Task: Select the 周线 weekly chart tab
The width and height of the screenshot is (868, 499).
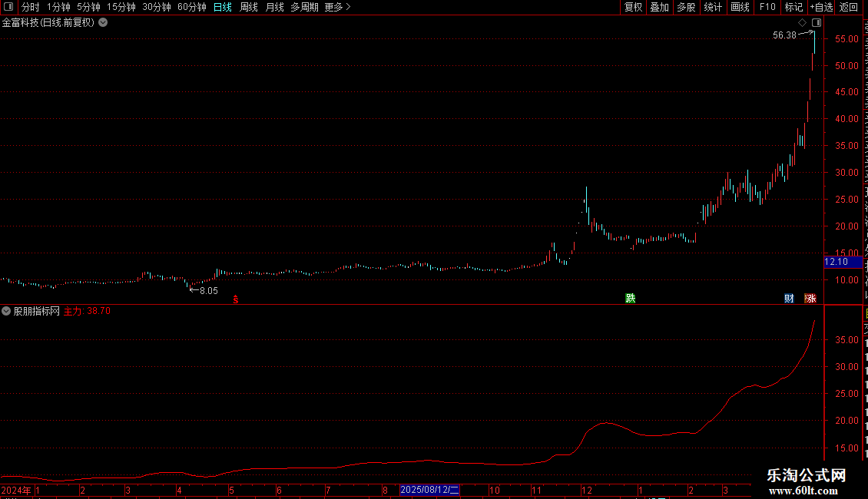Action: [x=249, y=7]
